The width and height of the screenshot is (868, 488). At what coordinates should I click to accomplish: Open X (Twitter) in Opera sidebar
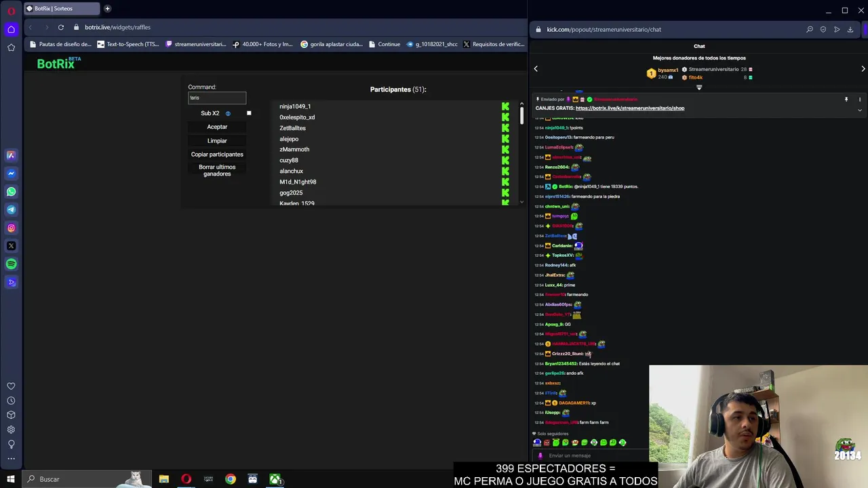[11, 246]
